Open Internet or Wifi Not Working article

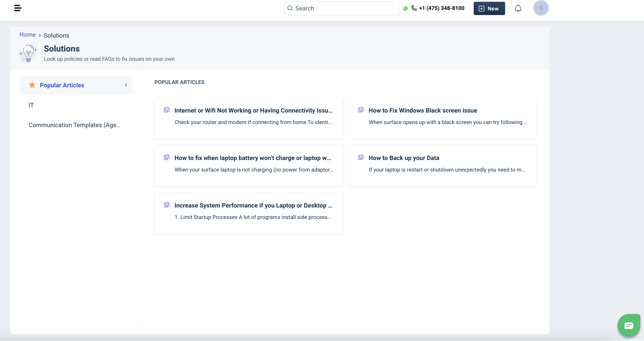click(253, 111)
